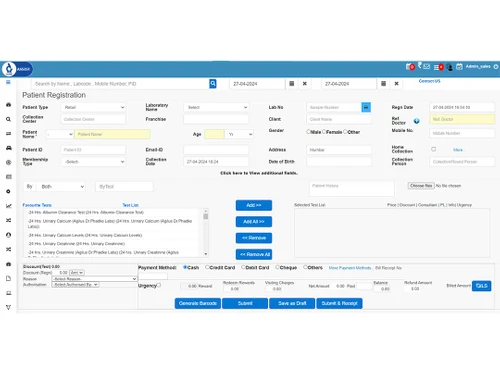Click the blue icon beside Lab No field
Image resolution: width=500 pixels, height=375 pixels.
pos(366,107)
